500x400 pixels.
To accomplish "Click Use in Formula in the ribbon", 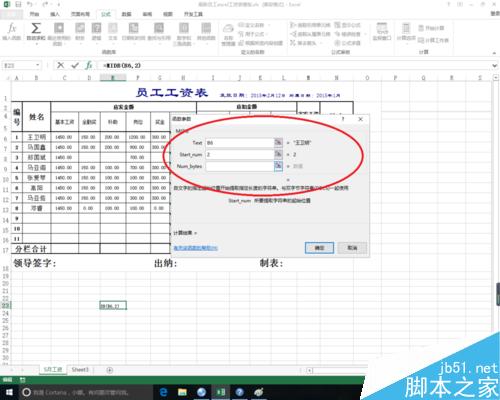I will pyautogui.click(x=253, y=34).
